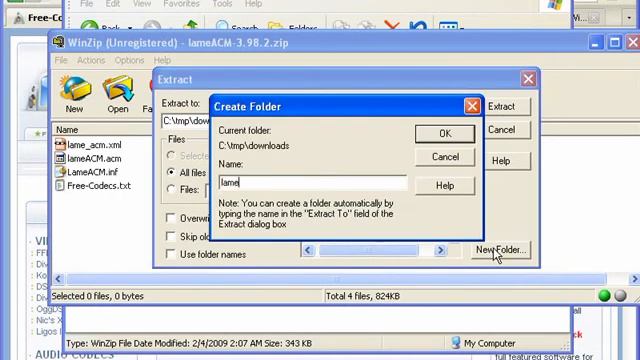Screen dimensions: 640x360
Task: Click the Name column header
Action: point(102,130)
